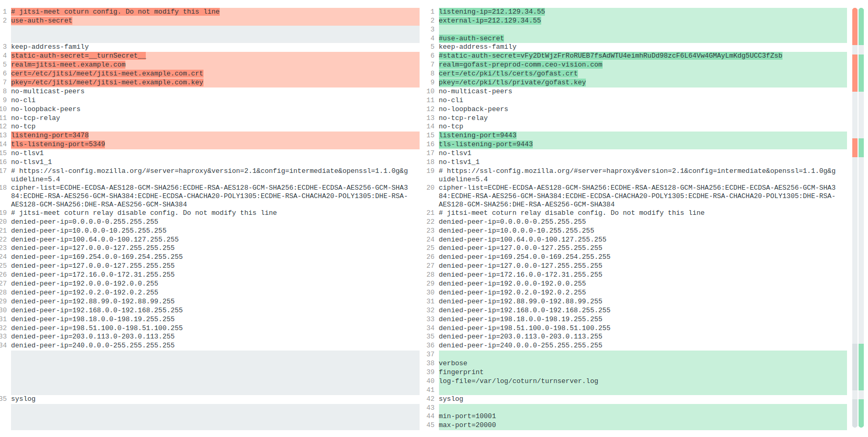Click line 26 'denied-peer-ip=172.16.0.0-172.31.255.255'
Screen dimensions: 868x437
(x=93, y=275)
